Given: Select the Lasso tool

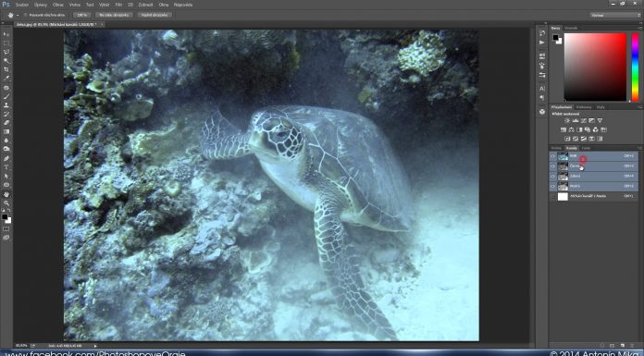Looking at the screenshot, I should (6, 52).
